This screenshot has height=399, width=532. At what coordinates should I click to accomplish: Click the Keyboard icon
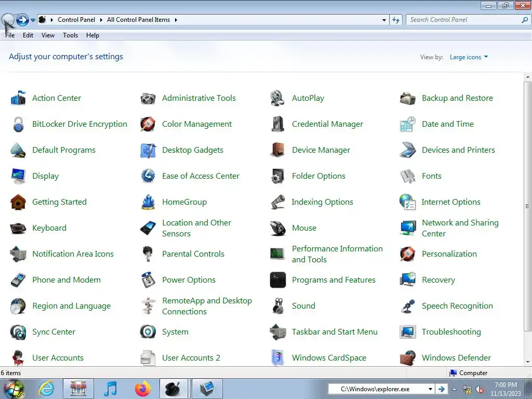click(x=18, y=228)
